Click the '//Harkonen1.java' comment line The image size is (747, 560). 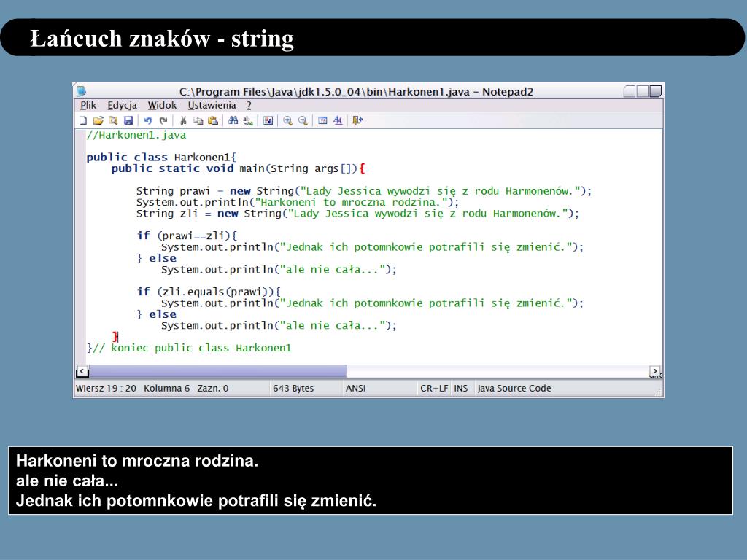pyautogui.click(x=136, y=135)
